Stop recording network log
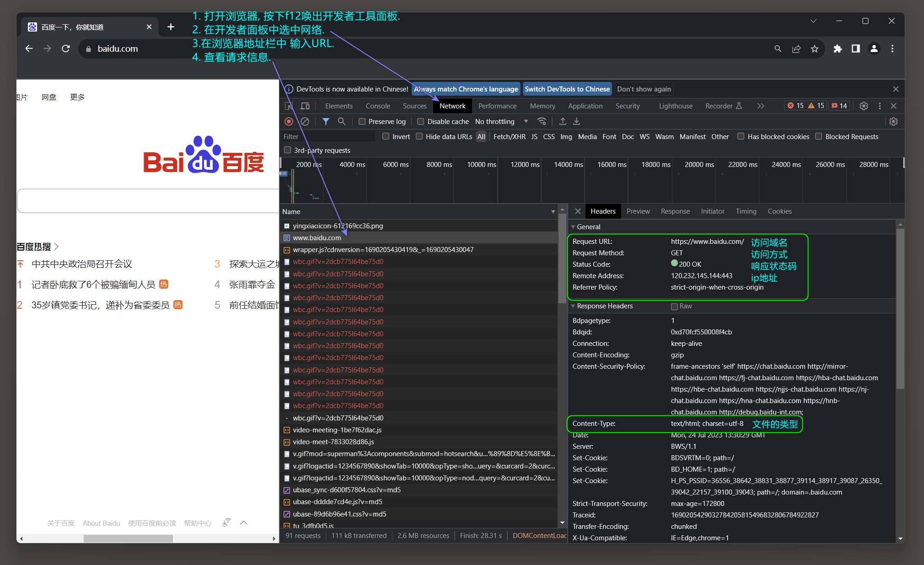The width and height of the screenshot is (924, 565). 289,121
